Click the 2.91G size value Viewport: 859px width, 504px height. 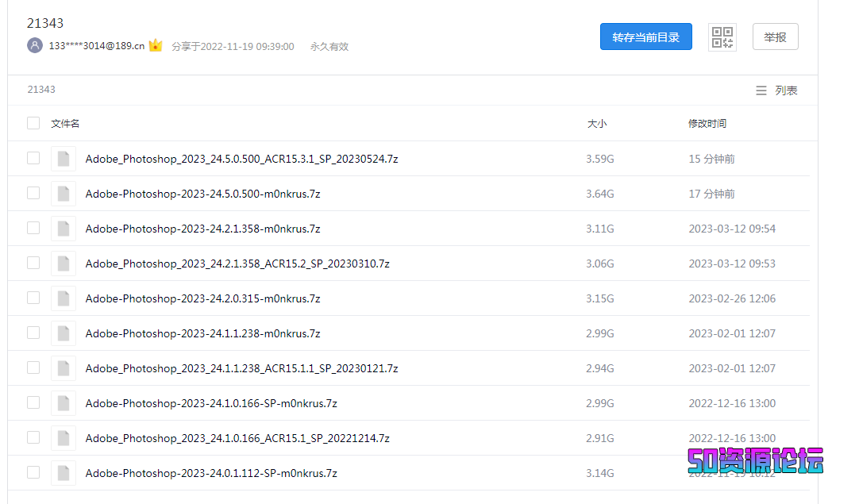[x=600, y=438]
